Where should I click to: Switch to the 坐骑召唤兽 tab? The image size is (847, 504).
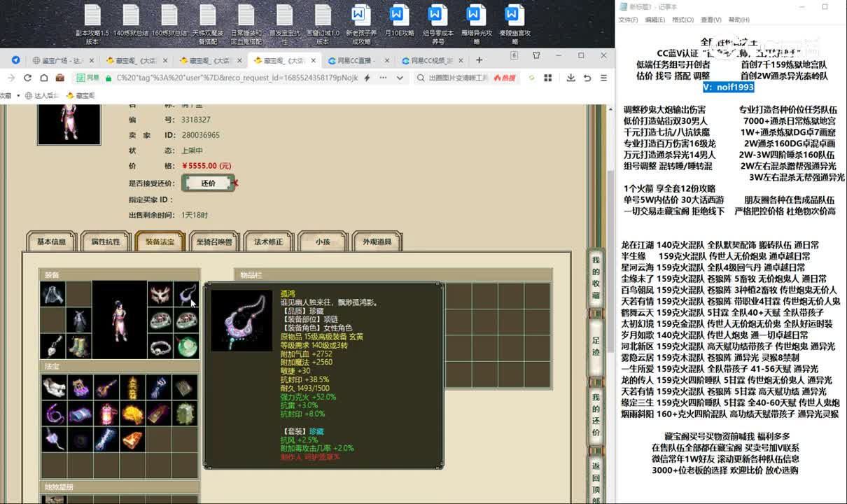click(214, 241)
